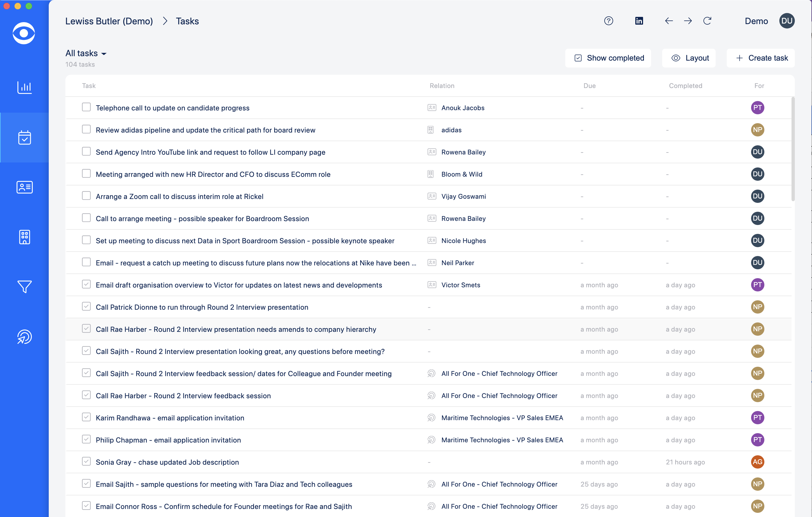The width and height of the screenshot is (812, 517).
Task: Open the companies building icon in sidebar
Action: (24, 237)
